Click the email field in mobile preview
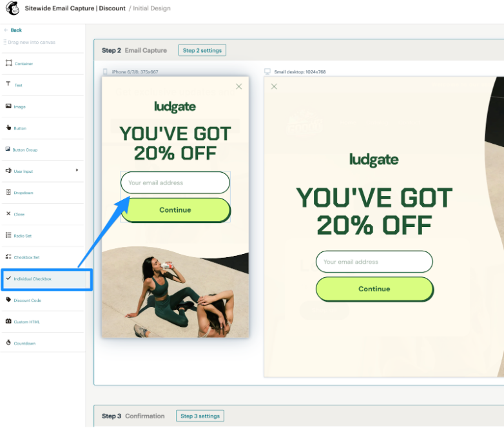504x428 pixels. (175, 182)
